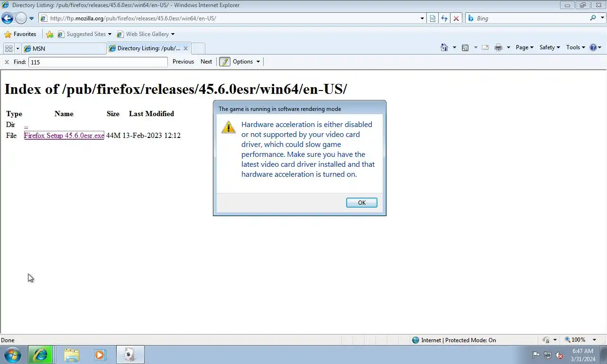Screen dimensions: 607x364
Task: Click the muted volume speaker icon
Action: 559,355
